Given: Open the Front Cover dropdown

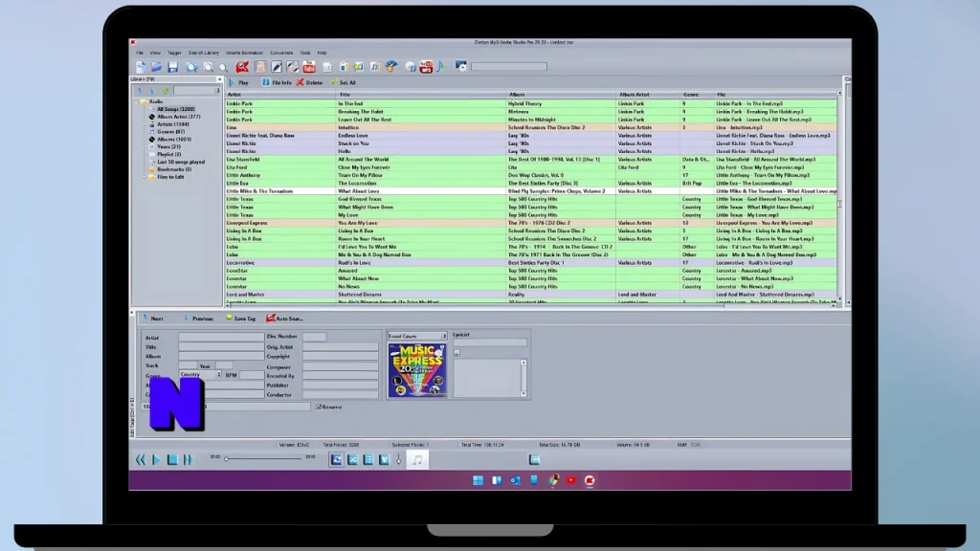Looking at the screenshot, I should (417, 336).
